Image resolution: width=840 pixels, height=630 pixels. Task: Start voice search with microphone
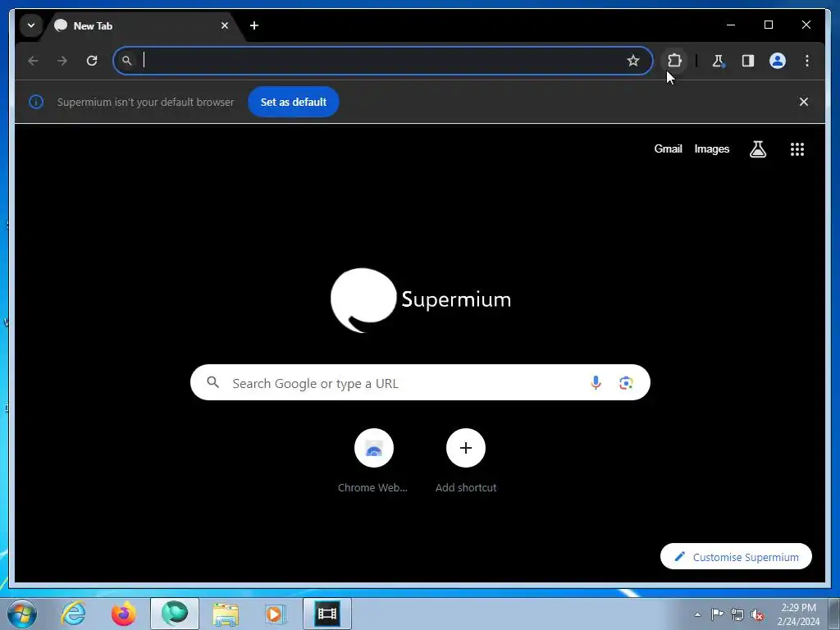point(596,382)
